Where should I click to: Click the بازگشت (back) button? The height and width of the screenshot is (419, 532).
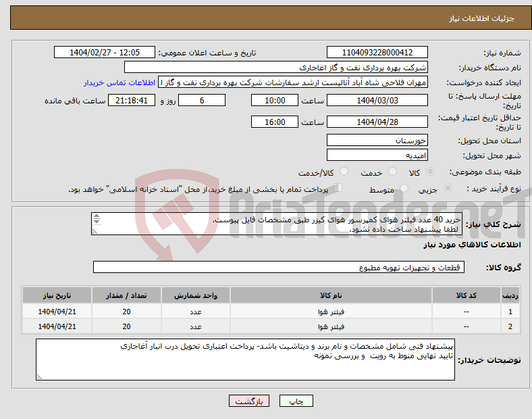point(249,401)
